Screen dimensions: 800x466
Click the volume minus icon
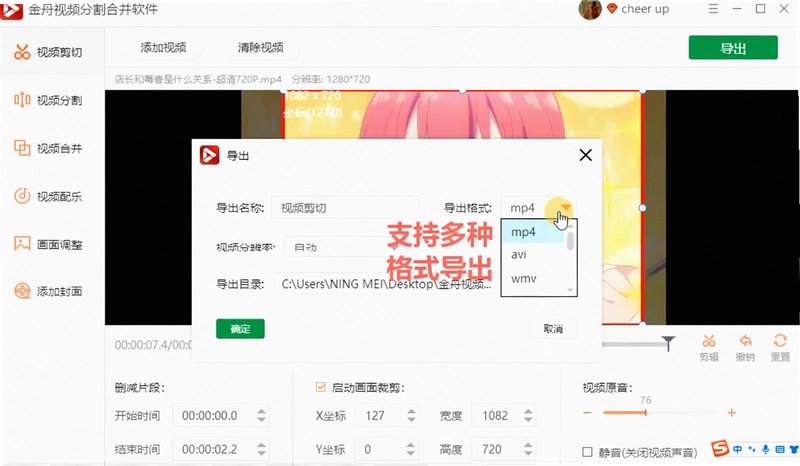(587, 412)
